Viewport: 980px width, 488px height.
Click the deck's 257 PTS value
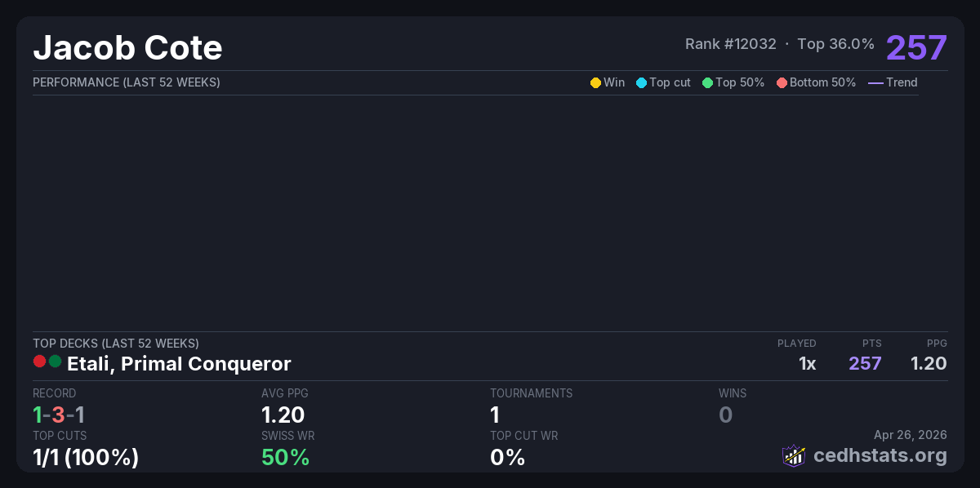(x=865, y=363)
